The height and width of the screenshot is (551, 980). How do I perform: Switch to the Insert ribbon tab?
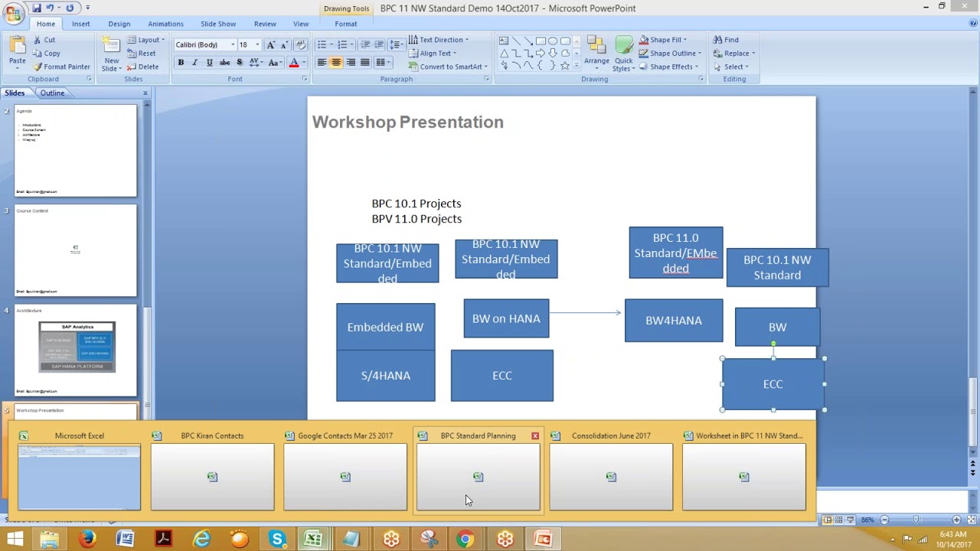click(x=80, y=24)
